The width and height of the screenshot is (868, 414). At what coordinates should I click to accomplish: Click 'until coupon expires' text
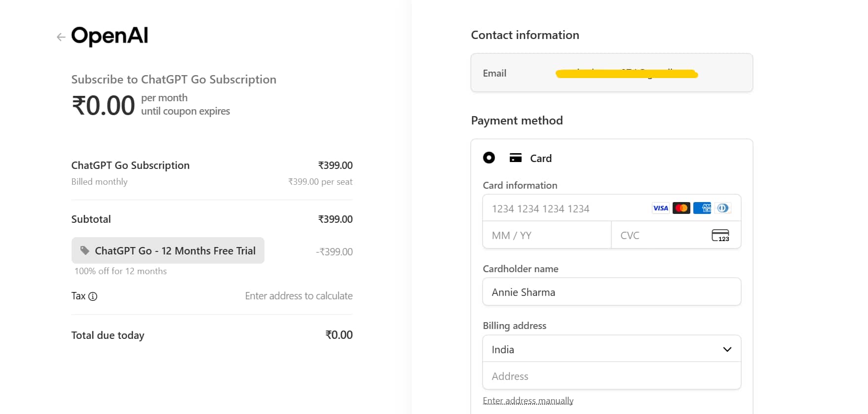pos(186,111)
